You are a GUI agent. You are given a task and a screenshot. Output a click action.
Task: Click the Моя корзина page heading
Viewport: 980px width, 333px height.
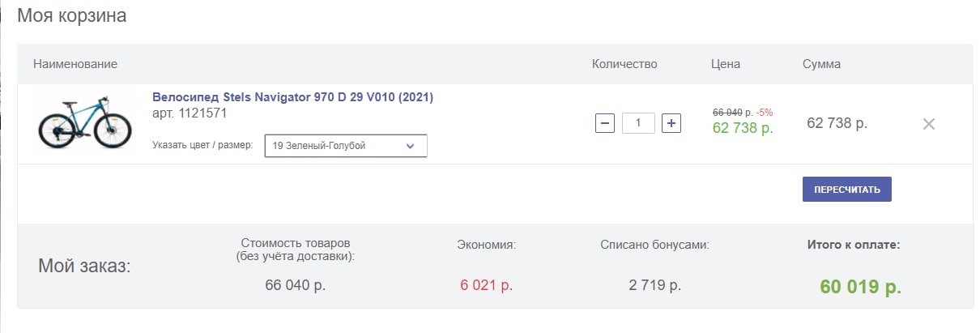(x=71, y=15)
